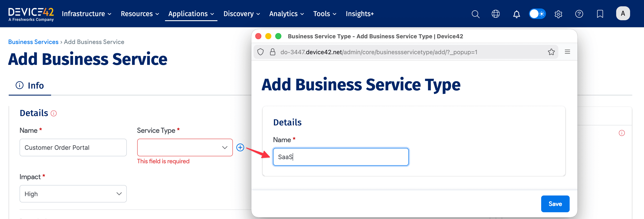
Task: Click the bookmark icon in the navbar
Action: [x=600, y=14]
